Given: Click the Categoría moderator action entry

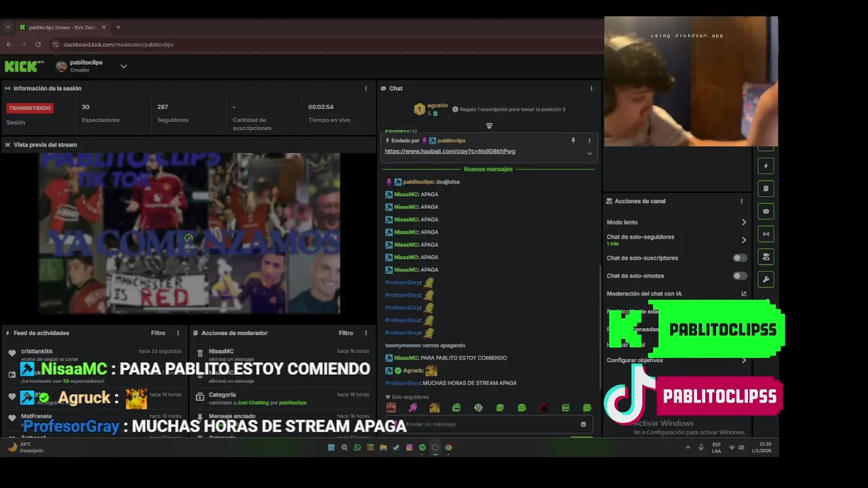Looking at the screenshot, I should point(282,398).
